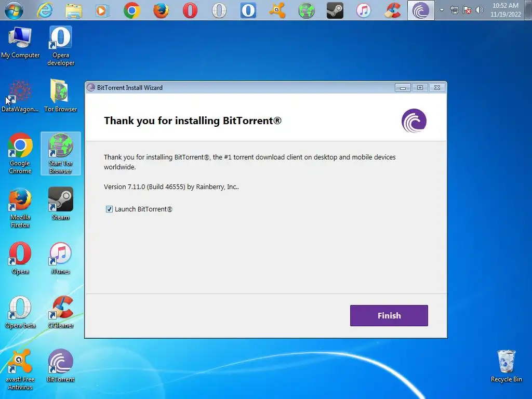The height and width of the screenshot is (399, 532).
Task: Select the Recycle Bin icon
Action: click(506, 366)
